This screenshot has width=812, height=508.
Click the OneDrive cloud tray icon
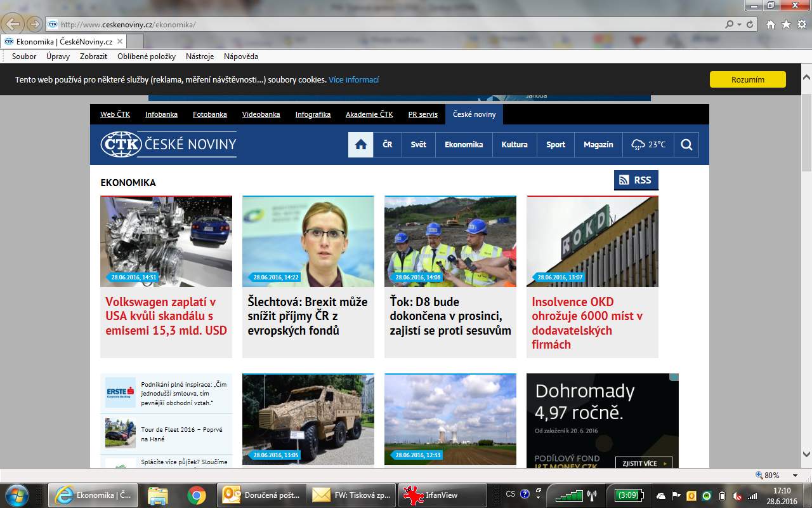coord(661,495)
